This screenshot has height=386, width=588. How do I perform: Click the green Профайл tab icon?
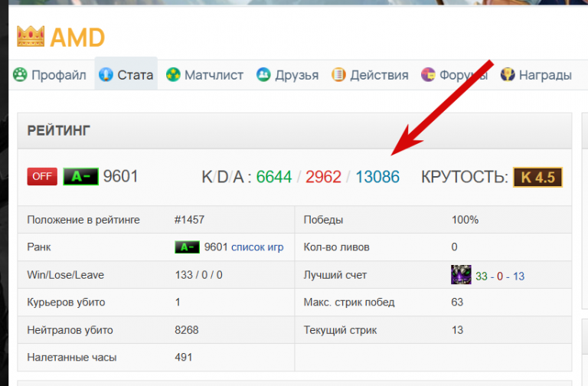click(x=20, y=74)
